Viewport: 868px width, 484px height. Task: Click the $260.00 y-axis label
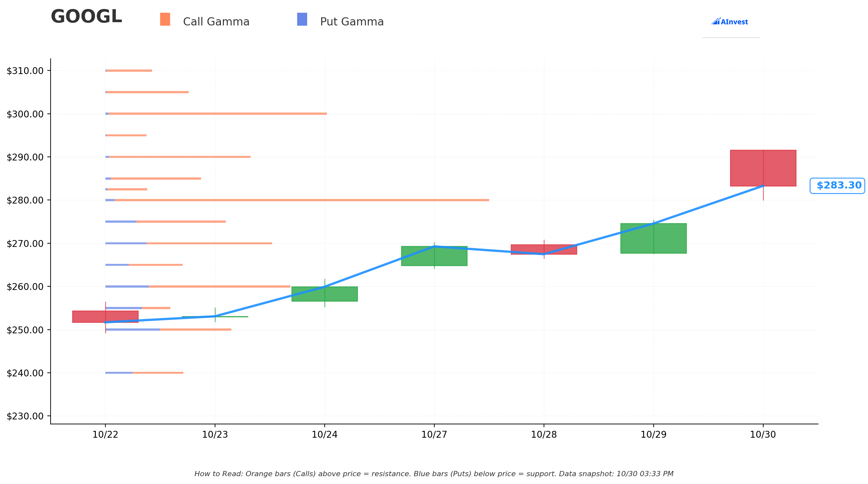(x=25, y=287)
